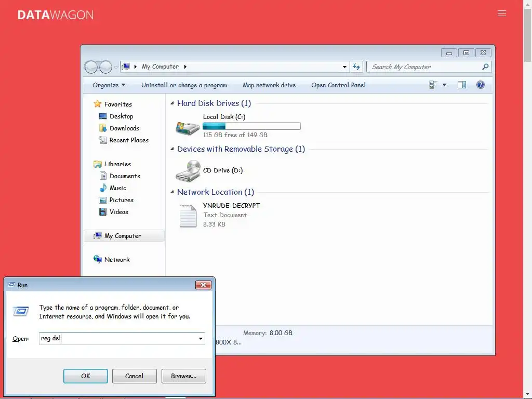Select the Local Disk (C:) drive icon

(187, 128)
